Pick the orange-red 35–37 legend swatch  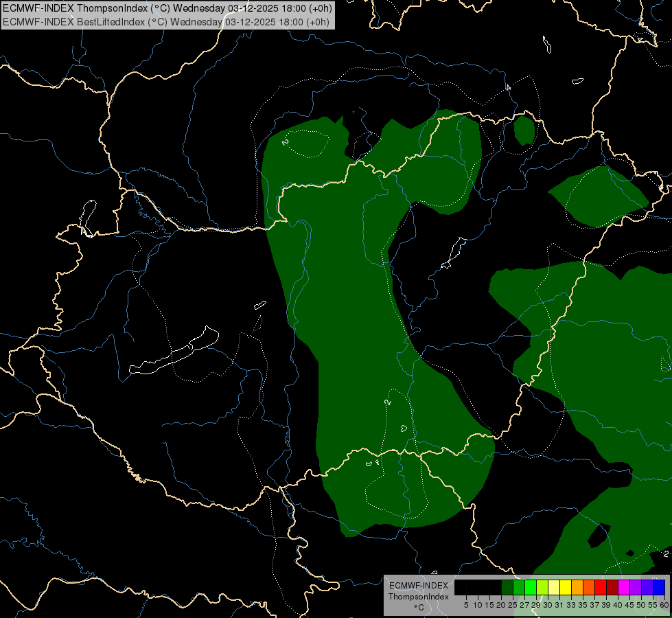tap(589, 587)
